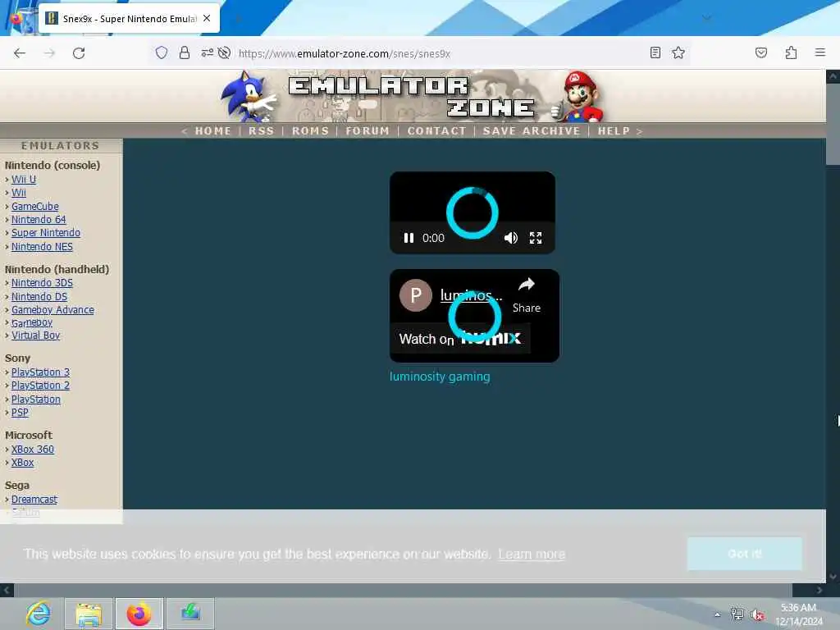This screenshot has width=840, height=630.
Task: Click the network icon in system tray
Action: (x=737, y=614)
